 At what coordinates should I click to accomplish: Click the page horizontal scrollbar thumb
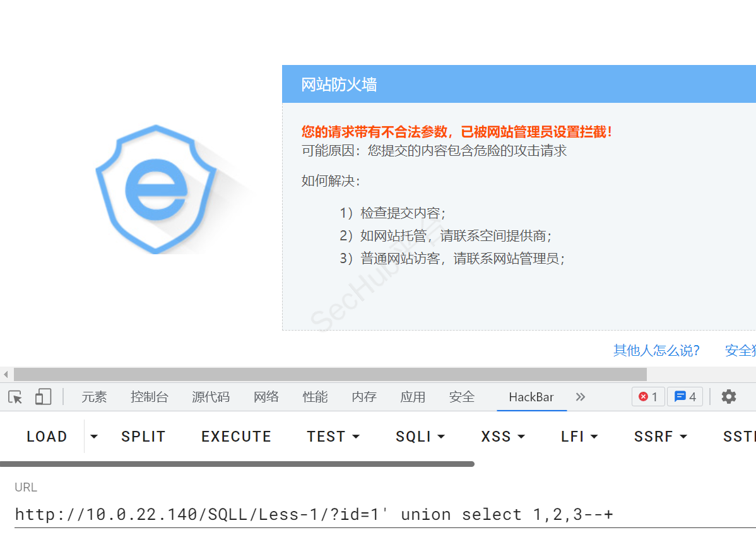[330, 375]
